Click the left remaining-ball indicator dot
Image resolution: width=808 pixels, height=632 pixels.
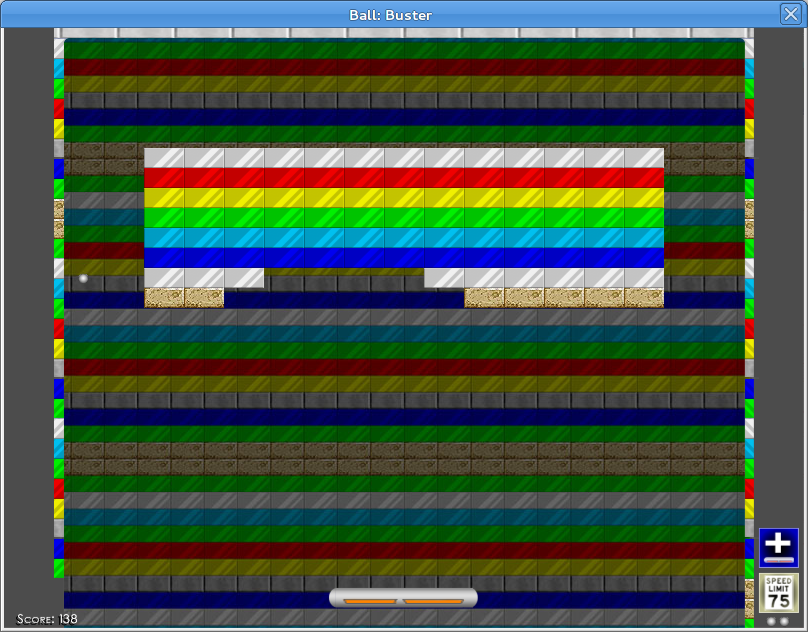click(771, 621)
